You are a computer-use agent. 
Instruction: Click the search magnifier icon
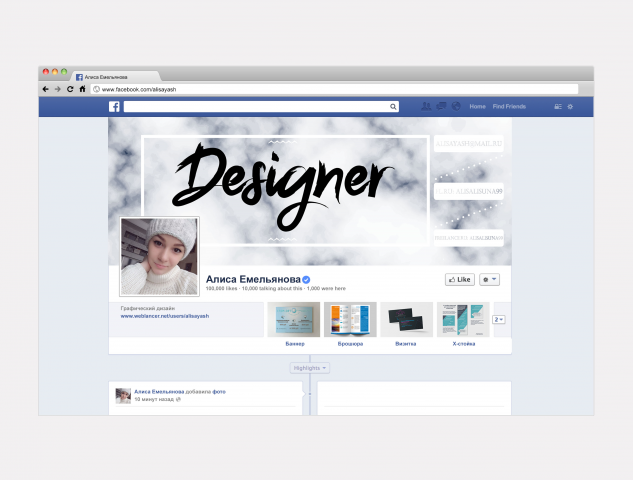point(393,107)
